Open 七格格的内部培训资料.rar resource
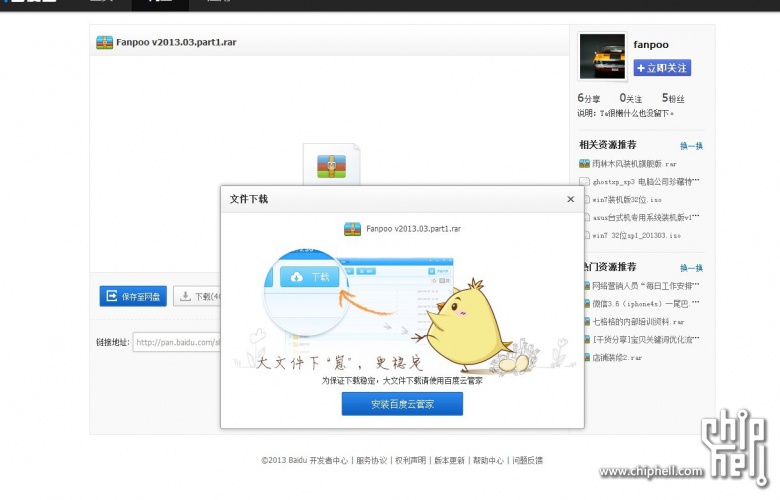Viewport: 780px width, 500px height. (x=638, y=321)
